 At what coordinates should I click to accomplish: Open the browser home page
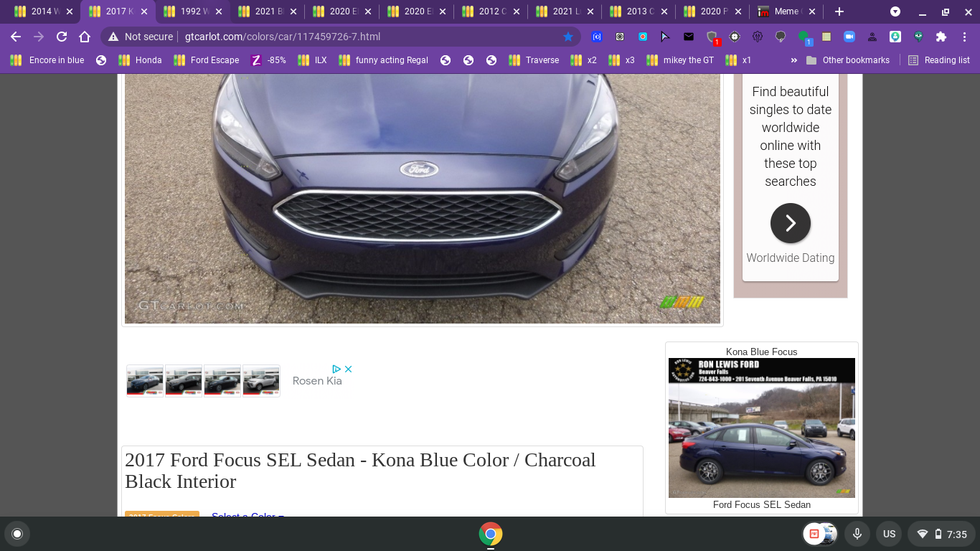point(85,37)
